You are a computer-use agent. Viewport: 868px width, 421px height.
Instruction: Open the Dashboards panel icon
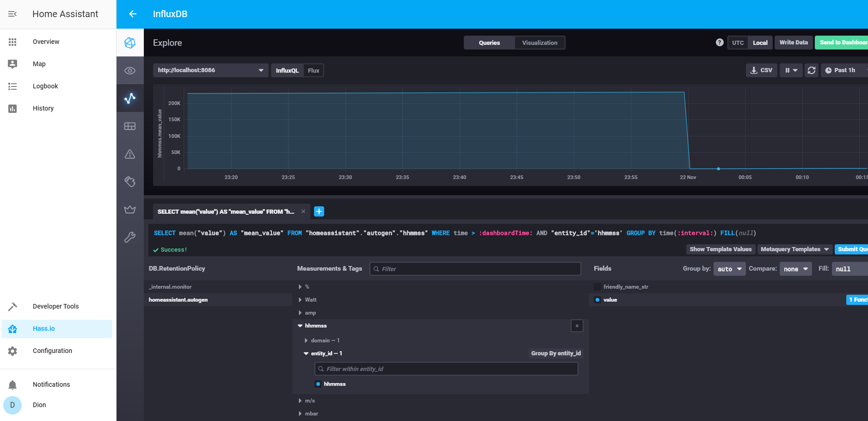(x=130, y=126)
